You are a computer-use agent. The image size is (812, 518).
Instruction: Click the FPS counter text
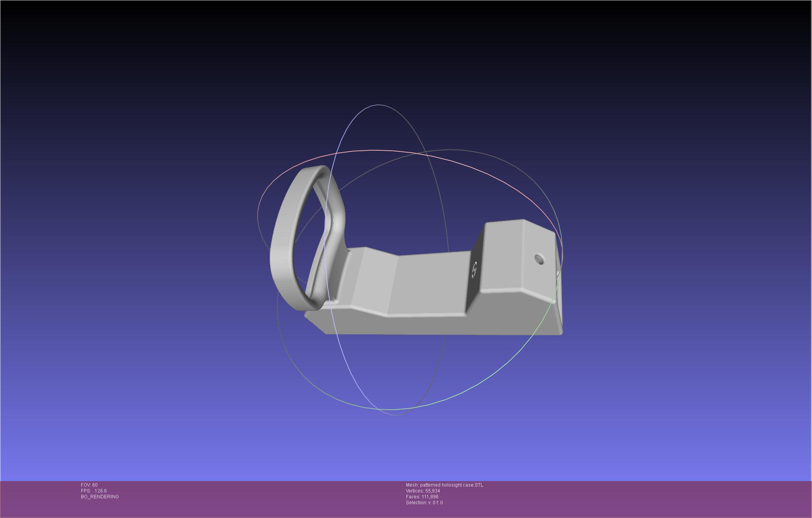(94, 491)
